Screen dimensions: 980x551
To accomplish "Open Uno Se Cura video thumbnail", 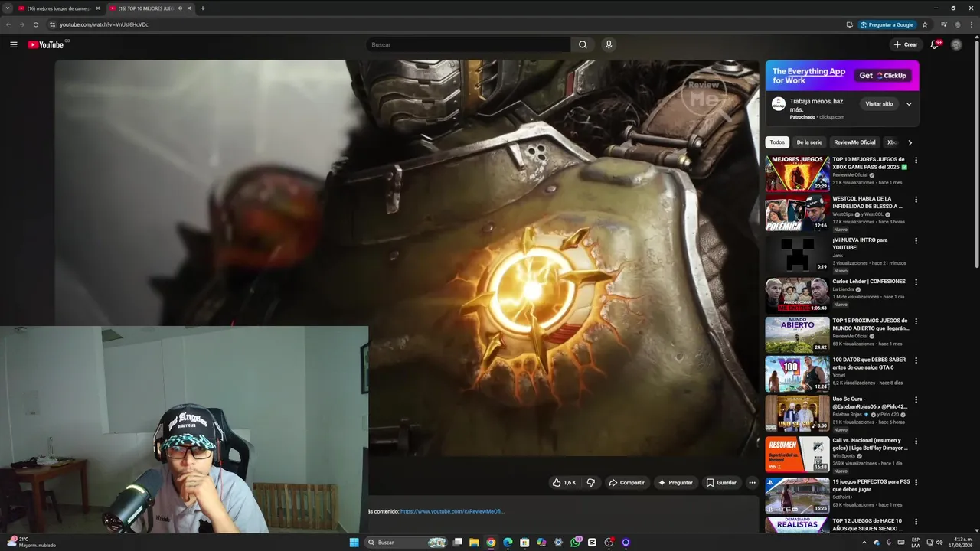I will tap(797, 413).
